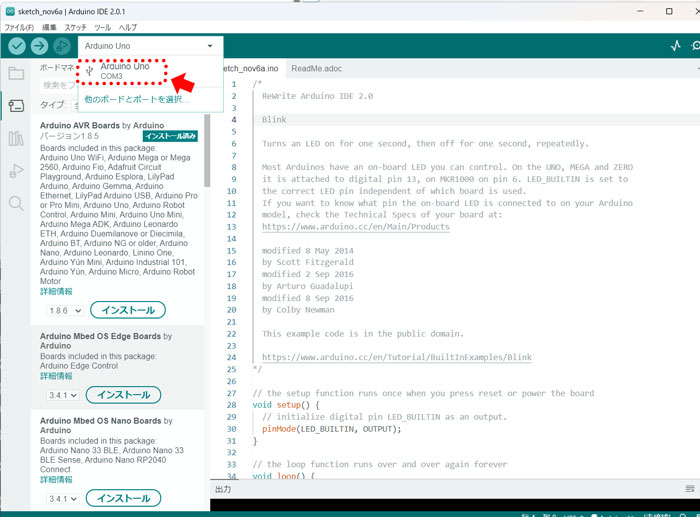
Task: Choose 他のボードとポートを選択 option
Action: [x=137, y=99]
